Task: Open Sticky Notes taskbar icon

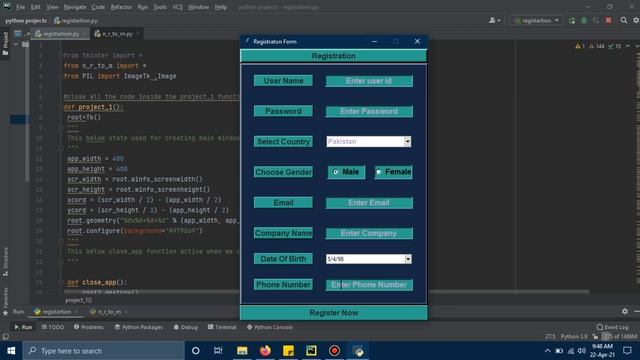Action: point(288,351)
